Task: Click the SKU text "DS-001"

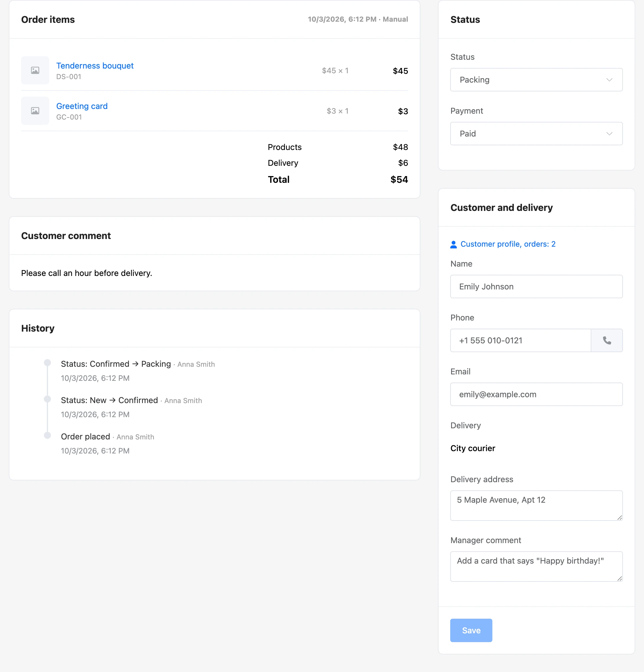Action: (x=68, y=77)
